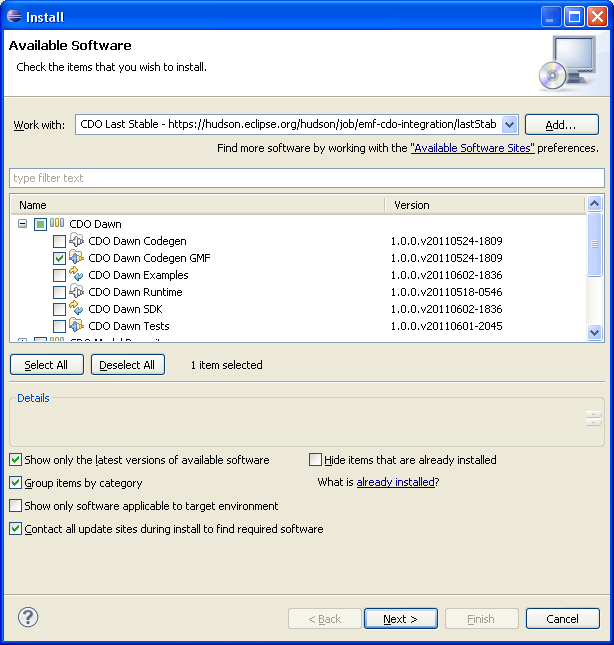
Task: Click the Cancel button
Action: [x=563, y=619]
